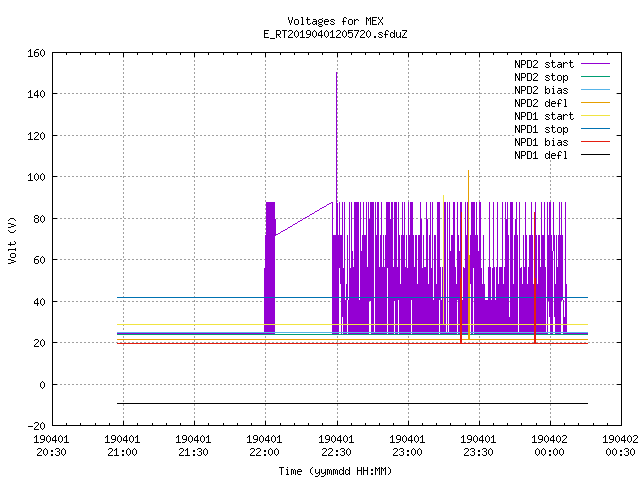
Task: Click the yellow NPD1 start legend line
Action: point(596,116)
